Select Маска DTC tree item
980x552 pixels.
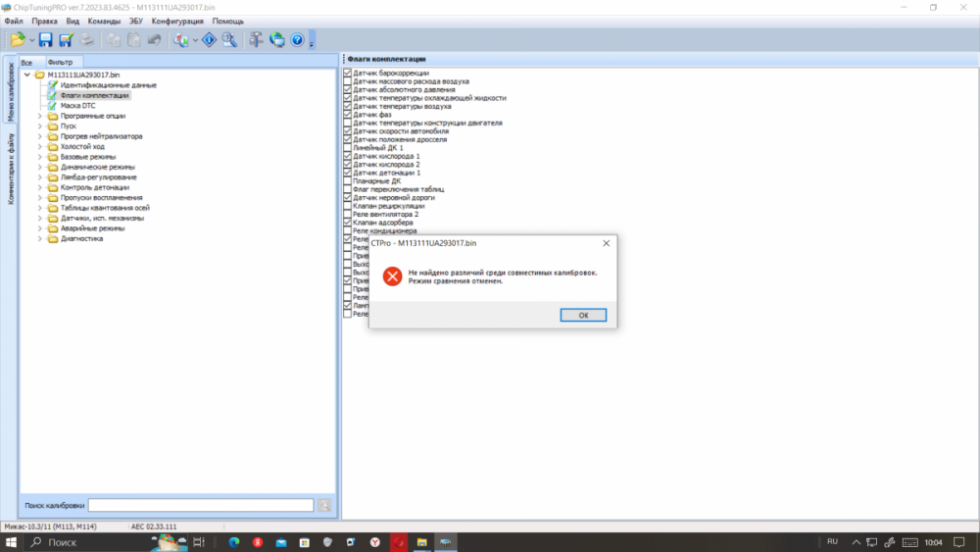point(78,106)
